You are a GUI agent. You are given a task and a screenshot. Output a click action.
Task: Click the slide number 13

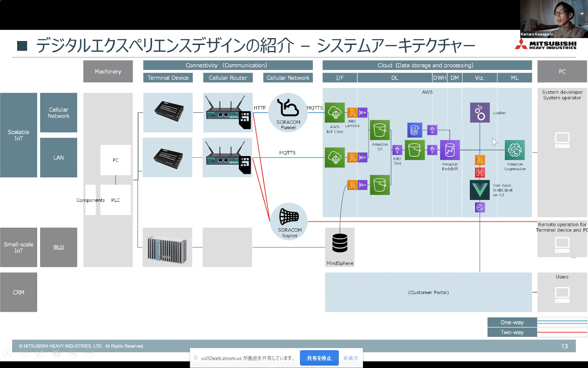click(564, 346)
